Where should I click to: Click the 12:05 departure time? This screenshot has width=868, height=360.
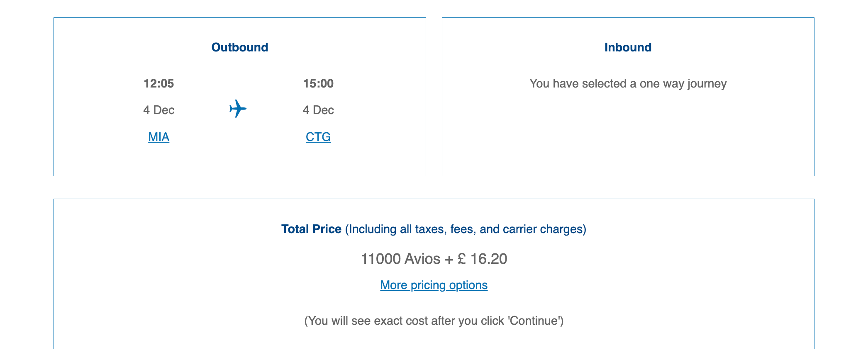coord(158,84)
